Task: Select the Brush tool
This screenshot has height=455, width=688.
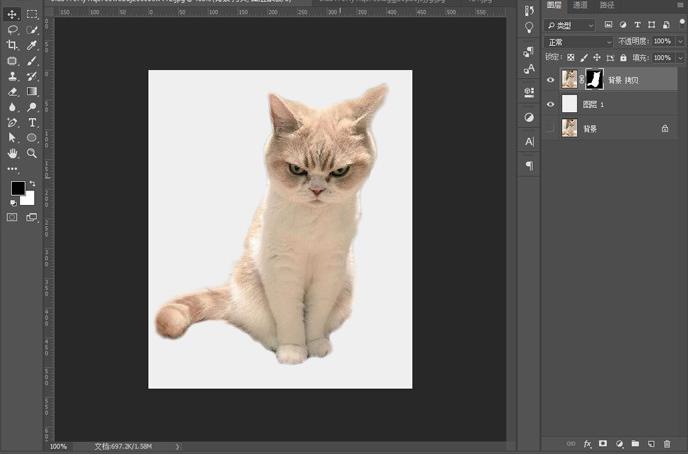Action: coord(32,61)
